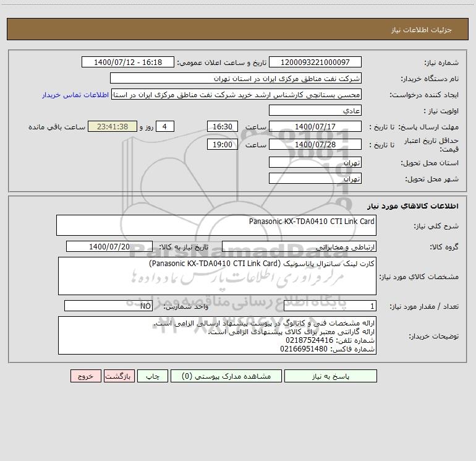Viewport: 476px width, 461px height.
Task: Click label 'مشخصات کالای مورد نیاز:'
Action: tap(419, 277)
